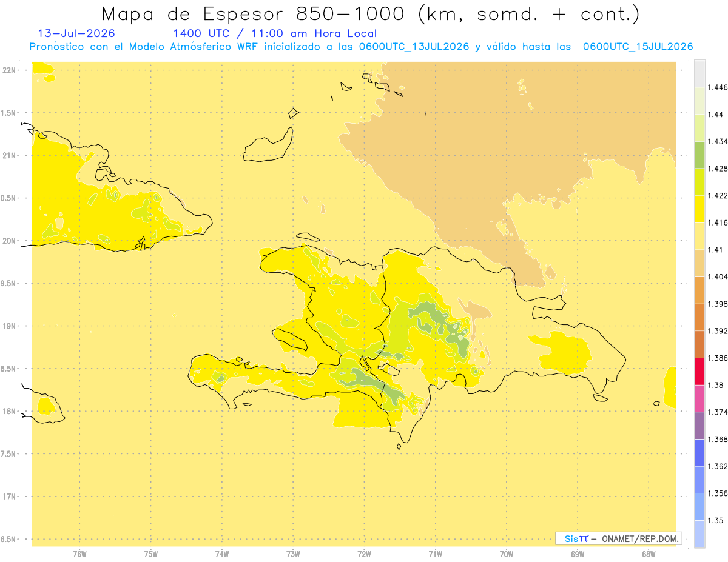Click the legend value 1.392
Screen dimensions: 728x562
pyautogui.click(x=718, y=331)
